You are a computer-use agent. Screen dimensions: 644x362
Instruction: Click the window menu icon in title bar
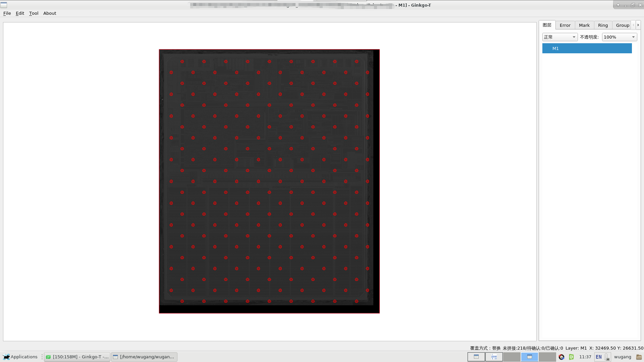4,5
